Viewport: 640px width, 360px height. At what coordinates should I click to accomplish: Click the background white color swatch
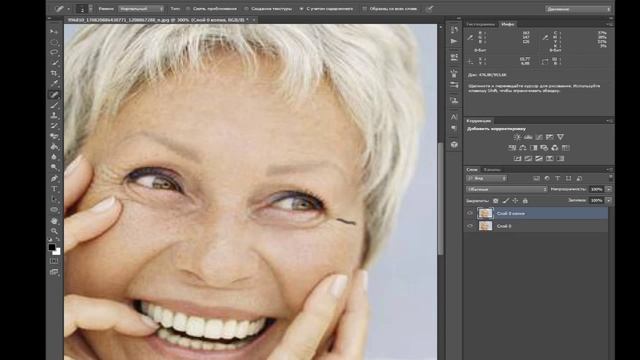coord(56,251)
